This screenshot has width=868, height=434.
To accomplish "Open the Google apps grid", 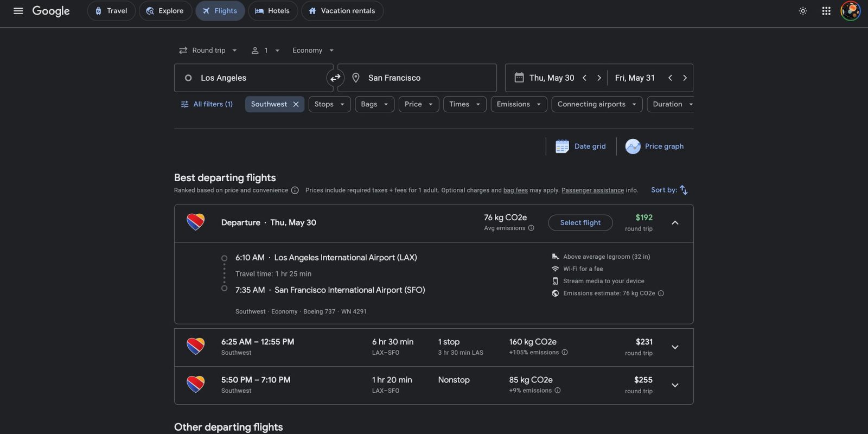I will click(x=826, y=11).
